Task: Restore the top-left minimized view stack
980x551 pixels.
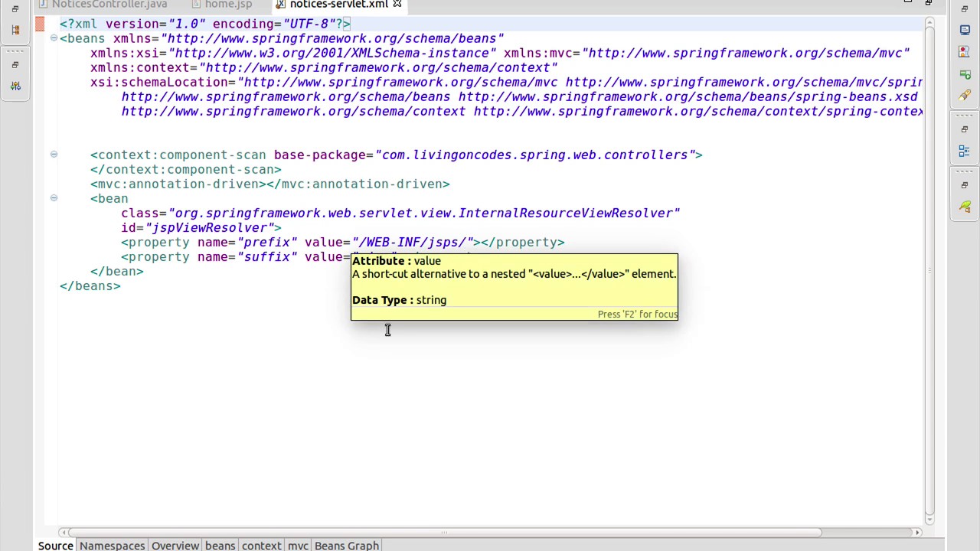Action: tap(15, 8)
